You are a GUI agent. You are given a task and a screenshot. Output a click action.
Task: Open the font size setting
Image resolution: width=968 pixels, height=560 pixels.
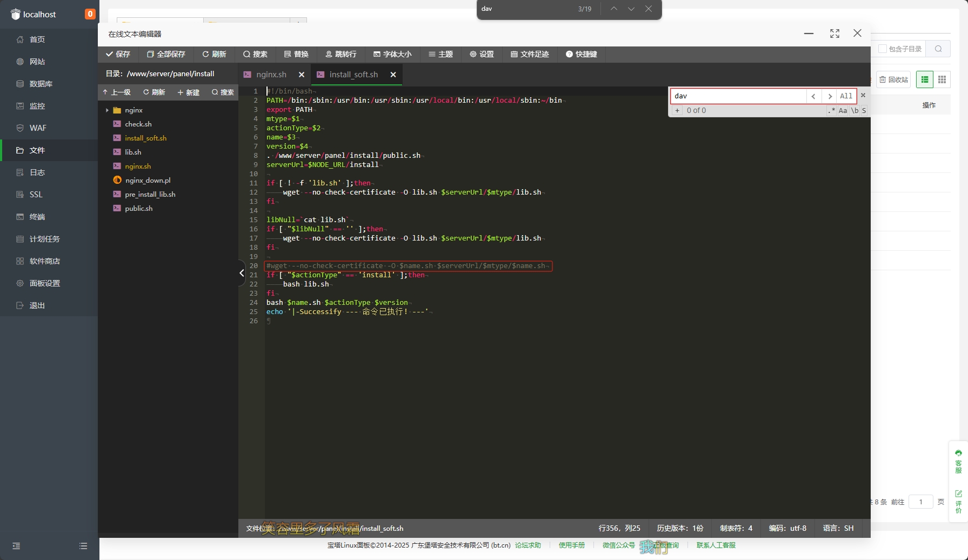point(392,54)
